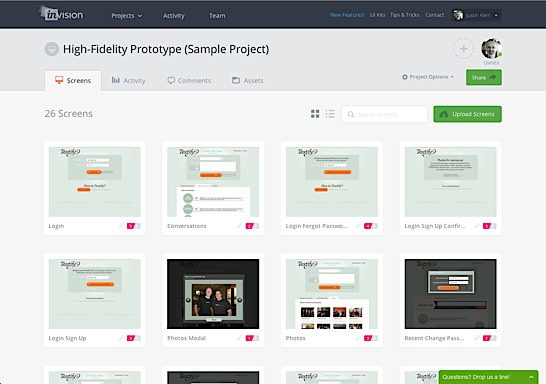546x384 pixels.
Task: Click the link icon on Conversations card
Action: coord(240,226)
